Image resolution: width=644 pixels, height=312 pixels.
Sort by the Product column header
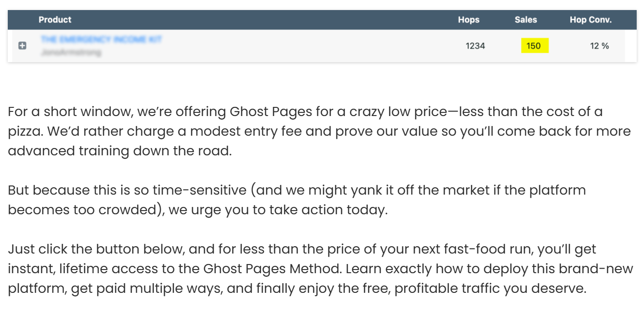coord(55,20)
